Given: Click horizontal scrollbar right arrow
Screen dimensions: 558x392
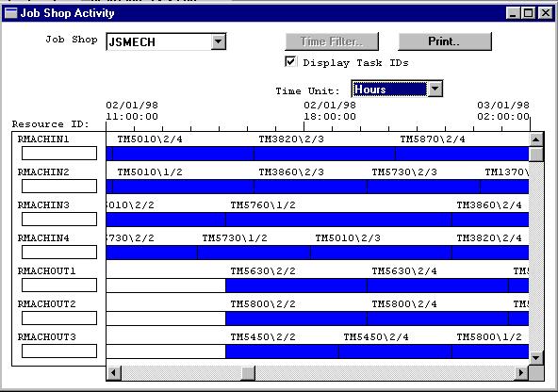Looking at the screenshot, I should click(x=521, y=373).
